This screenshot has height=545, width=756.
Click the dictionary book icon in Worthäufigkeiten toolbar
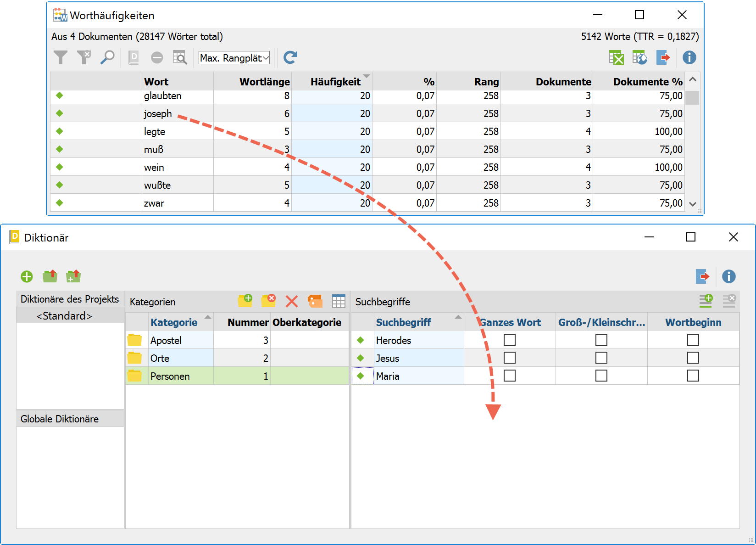[133, 57]
